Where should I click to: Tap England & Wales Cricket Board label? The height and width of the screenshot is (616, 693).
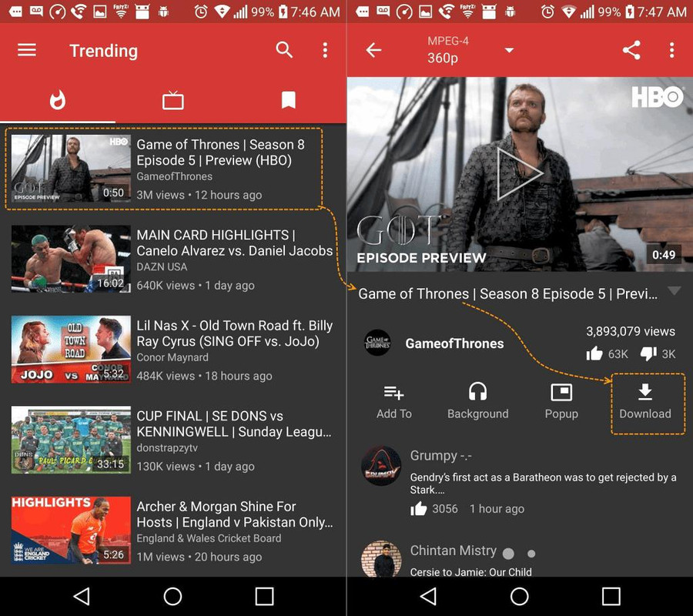209,538
